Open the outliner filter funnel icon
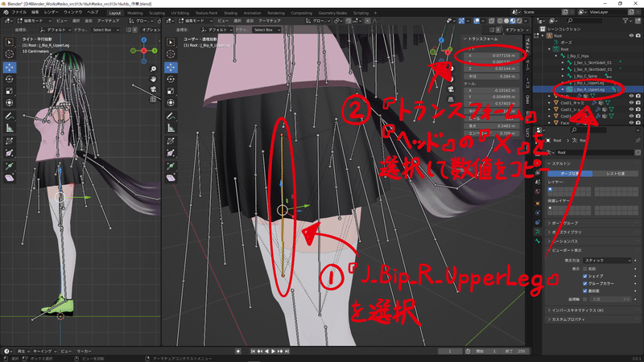 [x=625, y=21]
